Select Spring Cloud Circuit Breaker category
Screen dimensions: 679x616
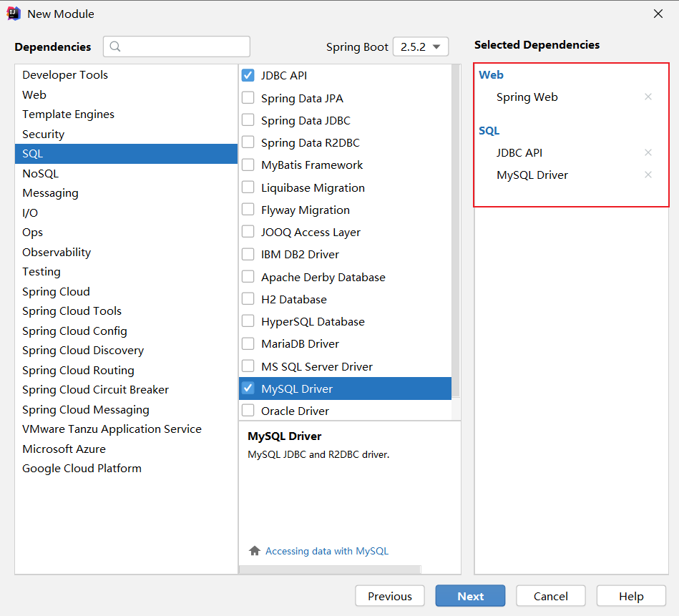[x=126, y=390]
